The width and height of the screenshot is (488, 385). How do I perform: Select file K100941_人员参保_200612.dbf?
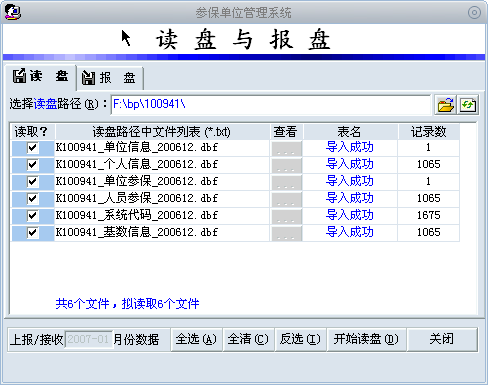137,198
